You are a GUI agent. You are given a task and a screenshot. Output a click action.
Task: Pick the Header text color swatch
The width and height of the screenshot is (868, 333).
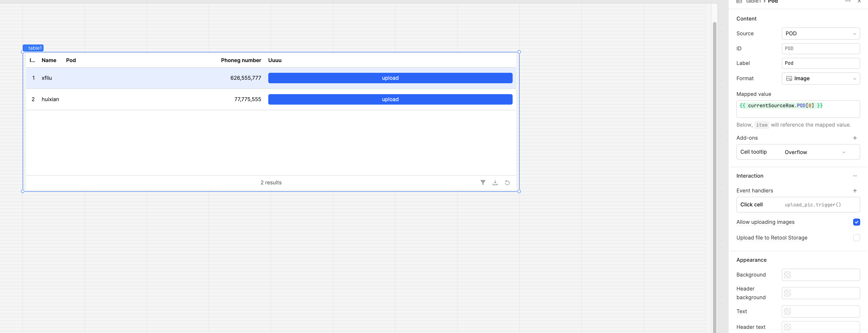click(x=787, y=327)
